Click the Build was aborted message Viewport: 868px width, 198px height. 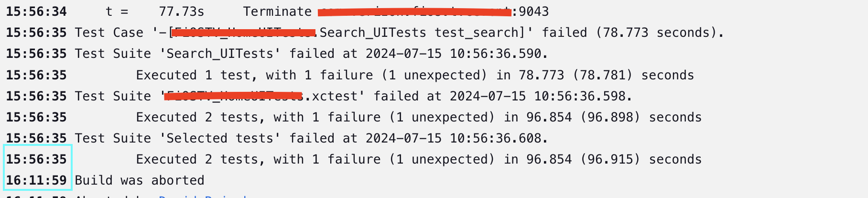click(140, 180)
